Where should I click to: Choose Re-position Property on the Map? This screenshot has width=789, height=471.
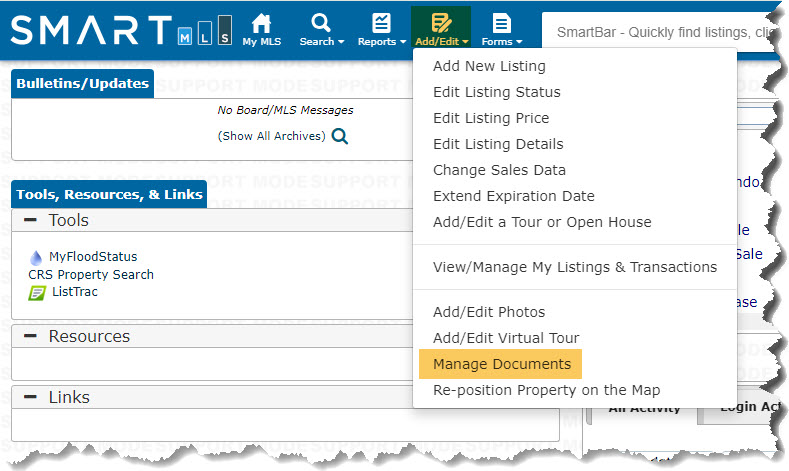(x=546, y=390)
